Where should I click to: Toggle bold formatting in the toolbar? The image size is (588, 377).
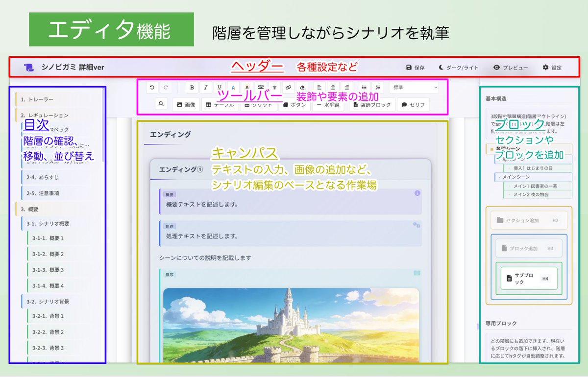coord(192,87)
